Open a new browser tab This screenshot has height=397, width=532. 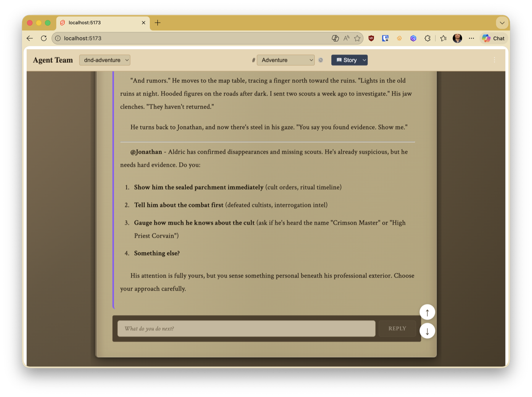158,23
